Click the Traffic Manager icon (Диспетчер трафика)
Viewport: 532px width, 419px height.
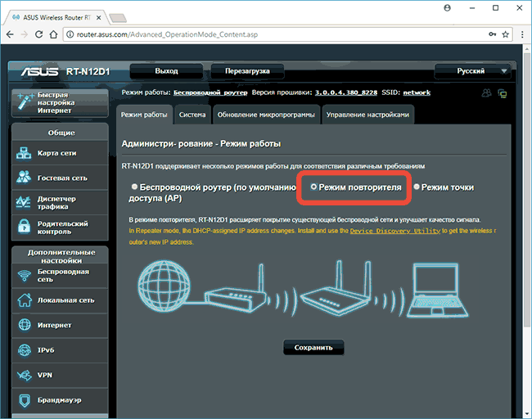click(x=23, y=203)
